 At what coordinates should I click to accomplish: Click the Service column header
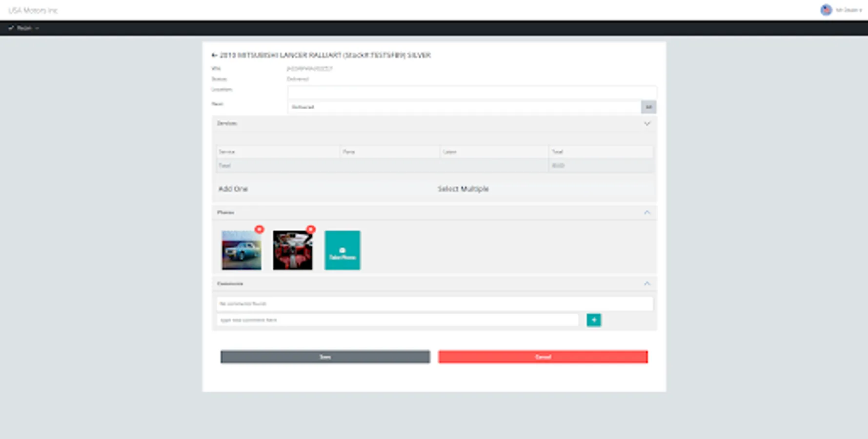[278, 152]
